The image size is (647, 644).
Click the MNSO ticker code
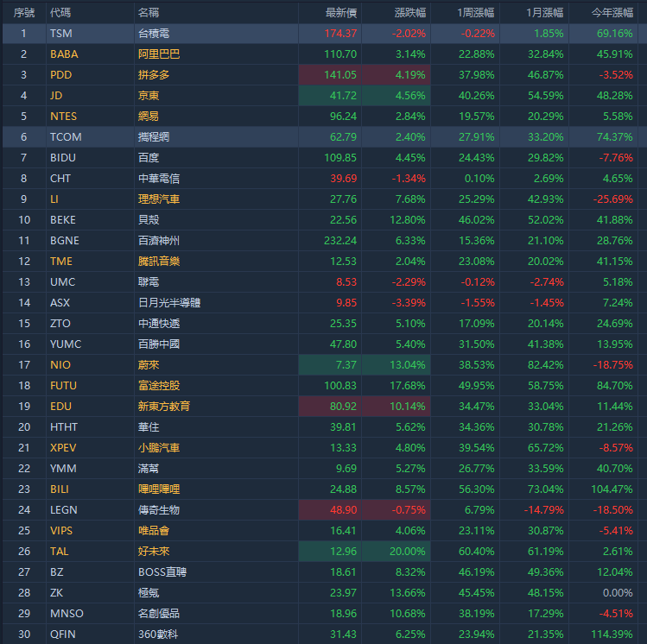click(67, 614)
